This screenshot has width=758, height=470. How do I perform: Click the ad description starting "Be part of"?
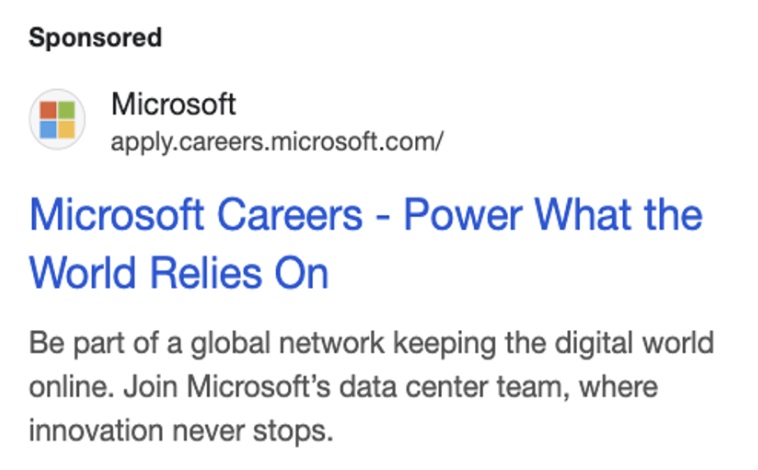point(371,343)
